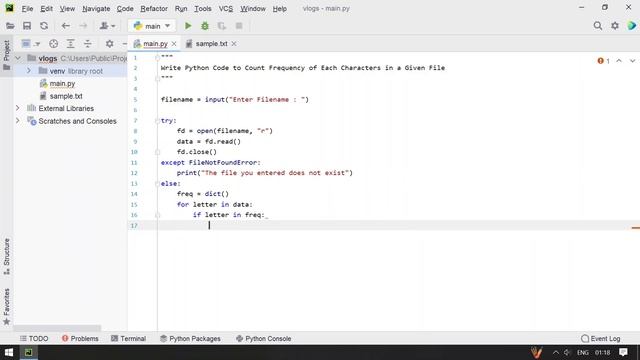Screen dimensions: 640x360
Task: Click the Run with Coverage icon
Action: tap(222, 26)
